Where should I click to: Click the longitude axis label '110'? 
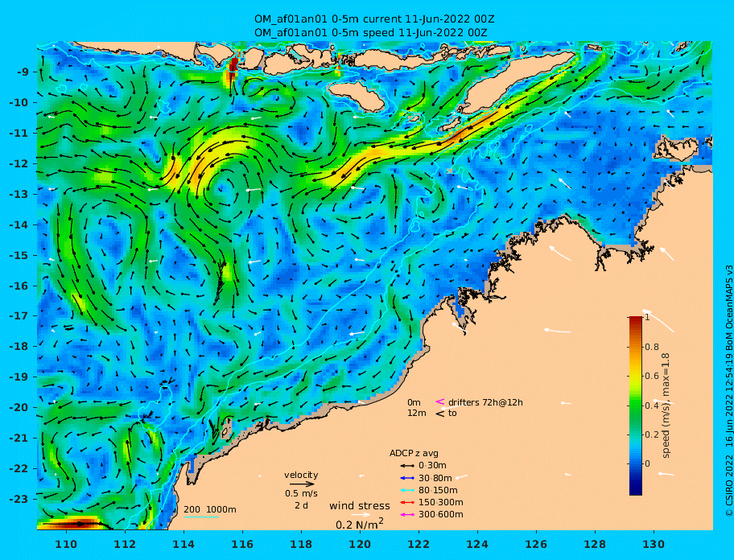[x=66, y=544]
